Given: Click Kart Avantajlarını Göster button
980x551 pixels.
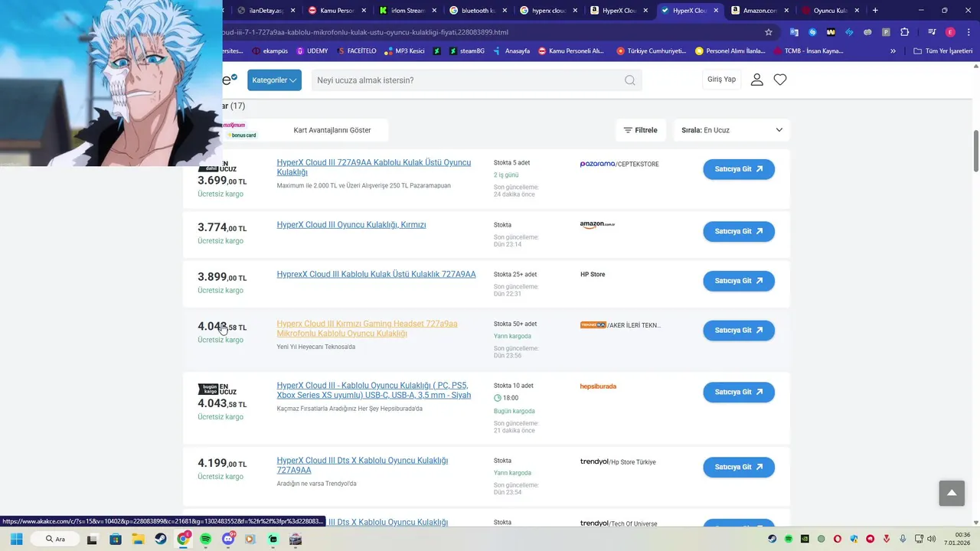Looking at the screenshot, I should 332,130.
